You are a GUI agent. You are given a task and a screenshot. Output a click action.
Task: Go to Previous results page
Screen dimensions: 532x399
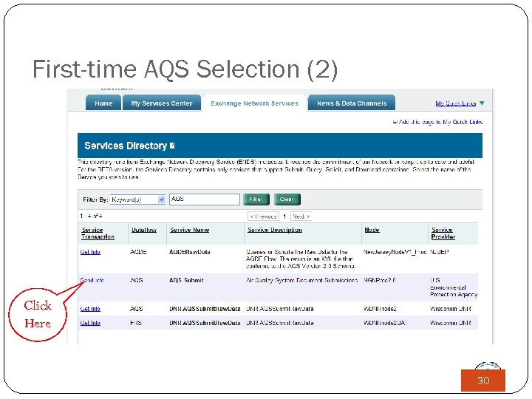(x=264, y=216)
